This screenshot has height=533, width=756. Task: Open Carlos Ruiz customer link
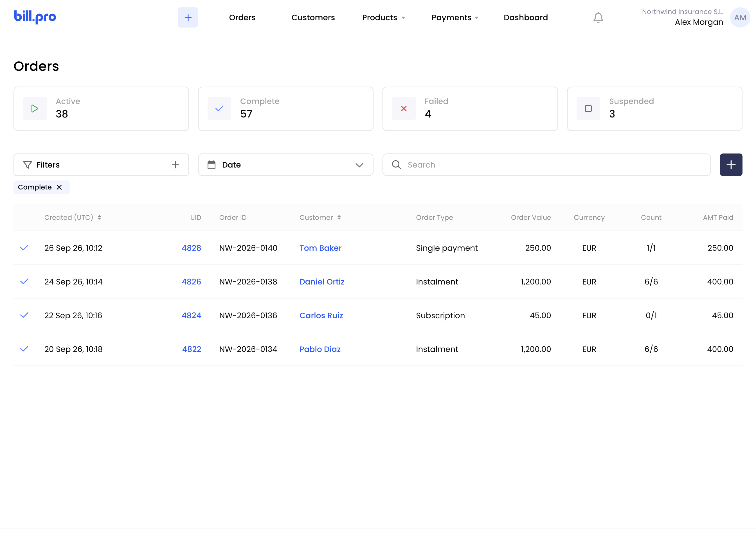point(321,315)
